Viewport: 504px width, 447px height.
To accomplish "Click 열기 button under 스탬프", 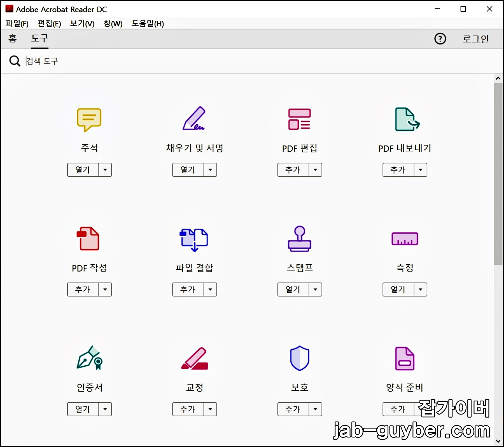I will pos(293,290).
